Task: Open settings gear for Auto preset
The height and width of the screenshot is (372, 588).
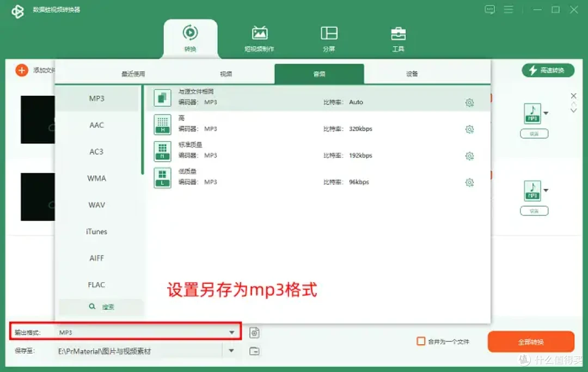Action: (x=469, y=102)
